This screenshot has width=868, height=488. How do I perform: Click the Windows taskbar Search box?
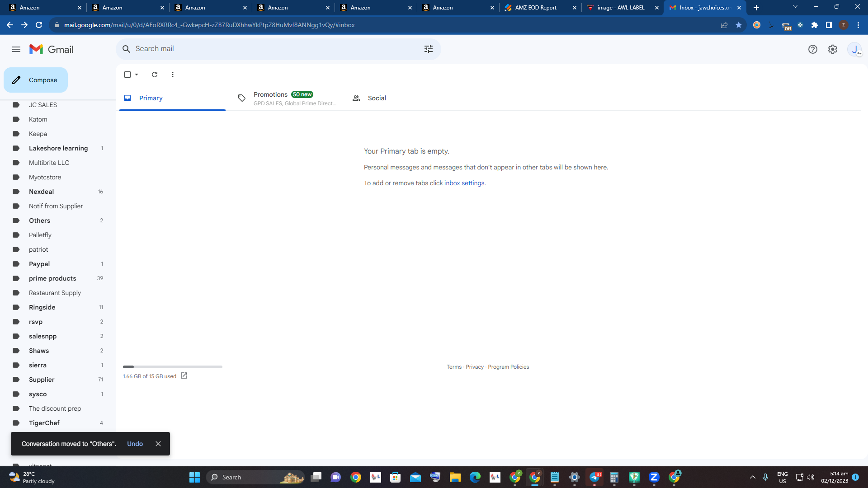tap(255, 477)
